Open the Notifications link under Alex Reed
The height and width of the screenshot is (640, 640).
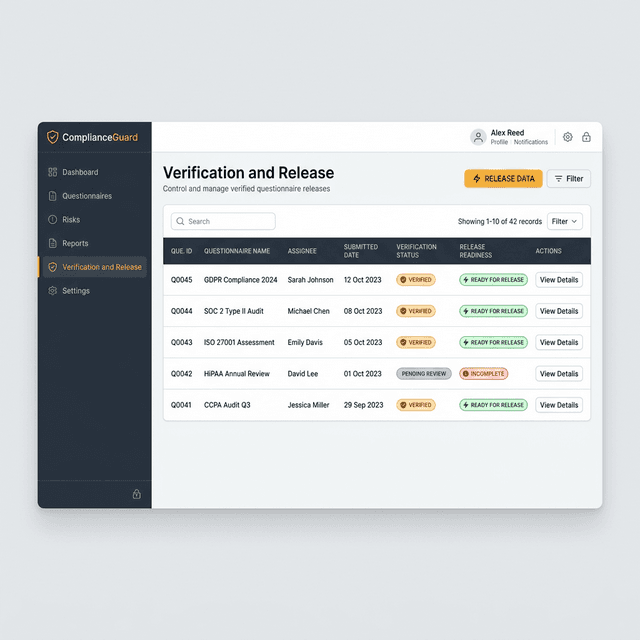(531, 142)
